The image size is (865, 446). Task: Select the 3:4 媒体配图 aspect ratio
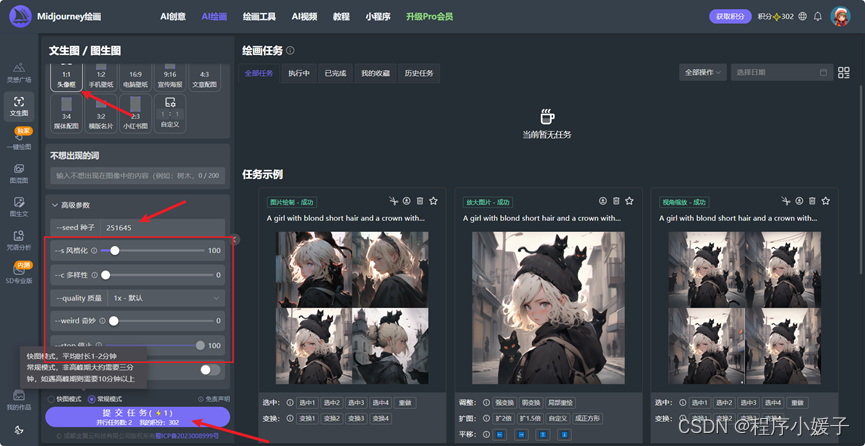tap(66, 113)
